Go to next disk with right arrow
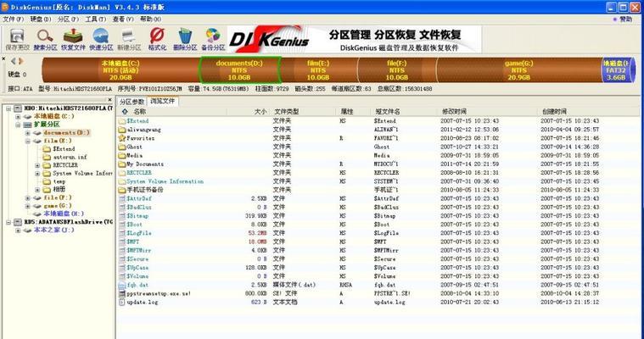This screenshot has height=339, width=644. [20, 61]
